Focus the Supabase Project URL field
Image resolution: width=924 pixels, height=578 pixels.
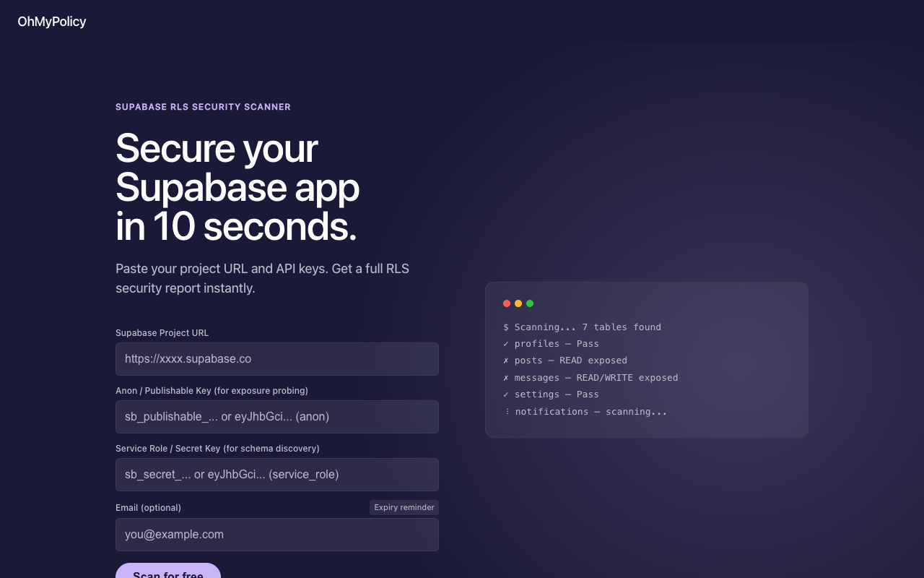point(277,359)
